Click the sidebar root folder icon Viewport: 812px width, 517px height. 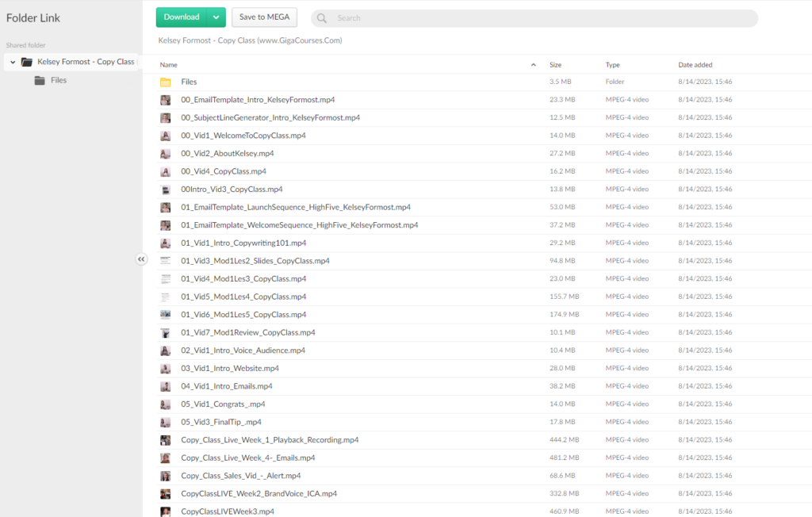27,62
